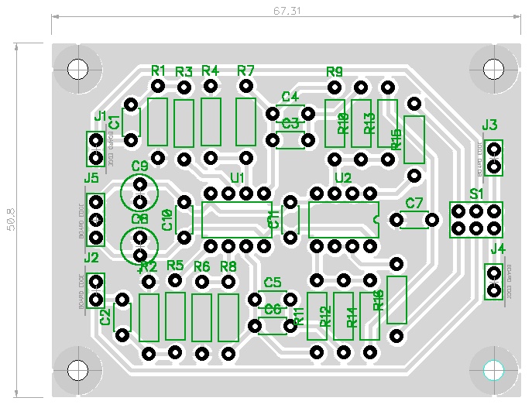Select the R3 resistor label
Image resolution: width=532 pixels, height=408 pixels.
(184, 72)
